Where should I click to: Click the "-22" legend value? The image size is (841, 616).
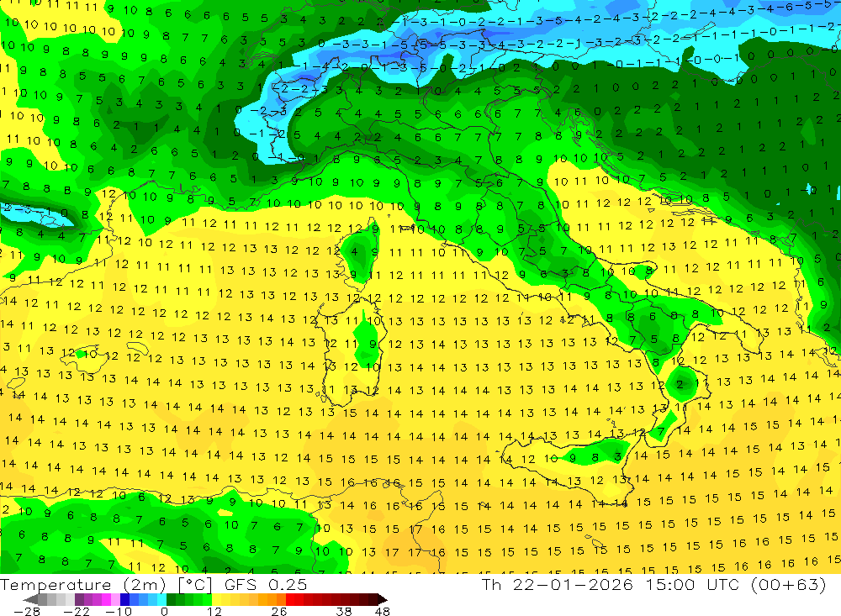(x=77, y=611)
